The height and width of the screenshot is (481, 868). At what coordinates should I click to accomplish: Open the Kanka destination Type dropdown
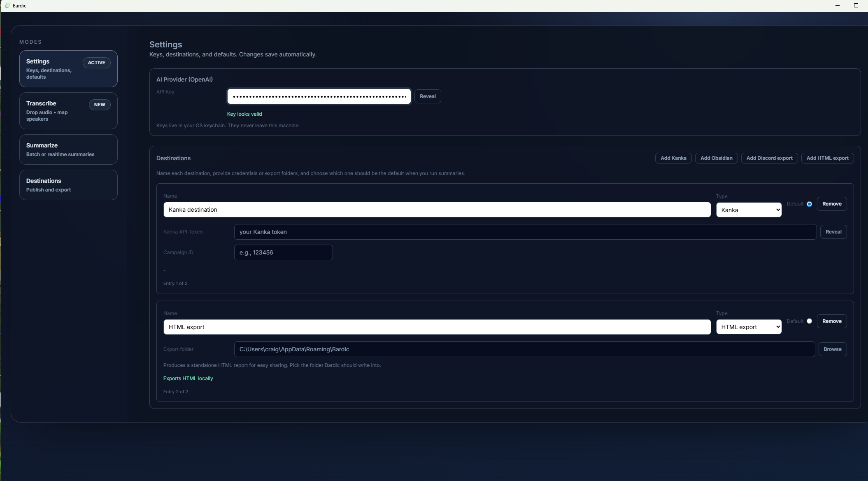pyautogui.click(x=749, y=210)
